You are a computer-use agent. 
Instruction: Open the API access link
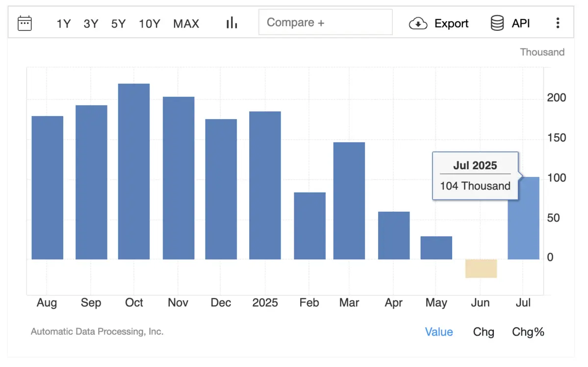521,24
